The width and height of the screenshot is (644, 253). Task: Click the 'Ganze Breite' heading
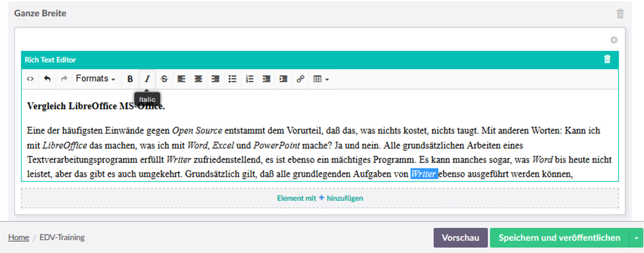click(x=40, y=13)
